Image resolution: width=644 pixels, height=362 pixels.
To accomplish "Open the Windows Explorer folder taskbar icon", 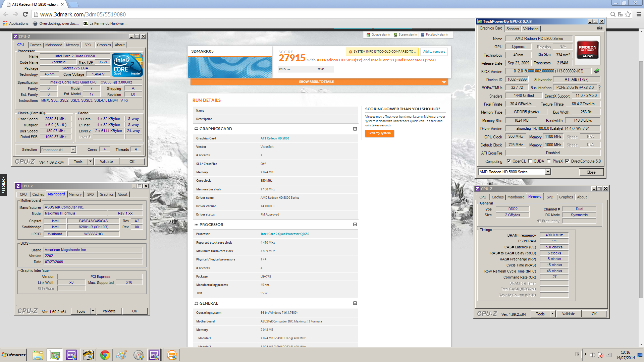I will pos(38,355).
